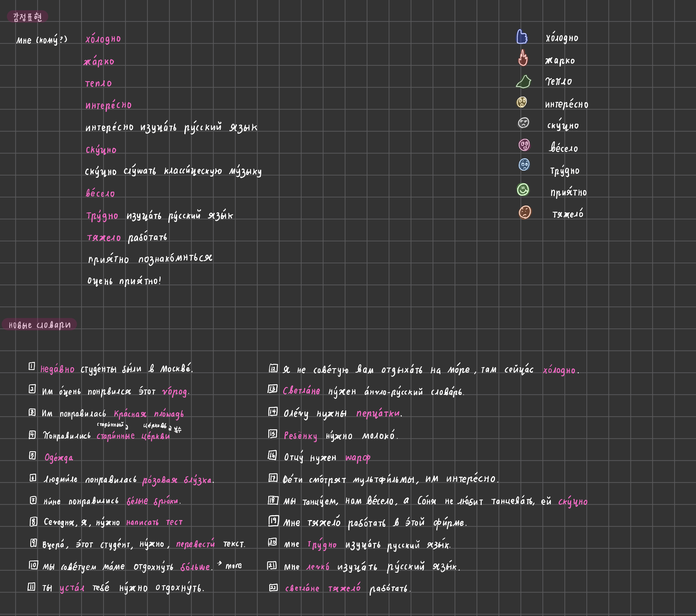
Task: Click the pink word Ребёнку in sentence 15
Action: point(300,436)
